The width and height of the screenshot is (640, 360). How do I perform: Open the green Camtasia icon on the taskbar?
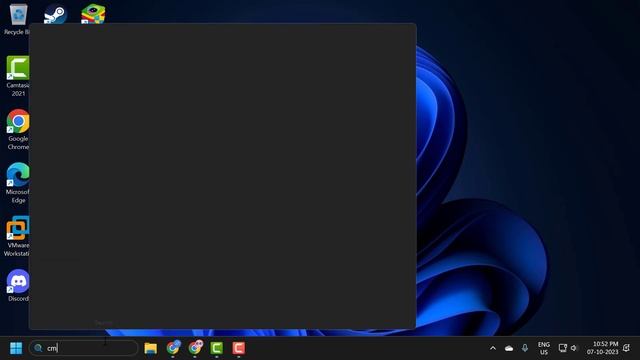tap(217, 348)
